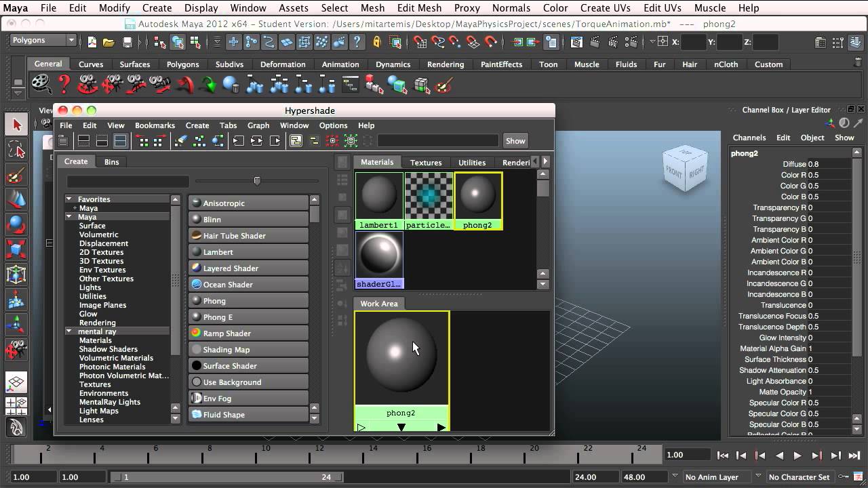This screenshot has height=488, width=868.
Task: Click the green arrow shelf icon
Action: [209, 85]
